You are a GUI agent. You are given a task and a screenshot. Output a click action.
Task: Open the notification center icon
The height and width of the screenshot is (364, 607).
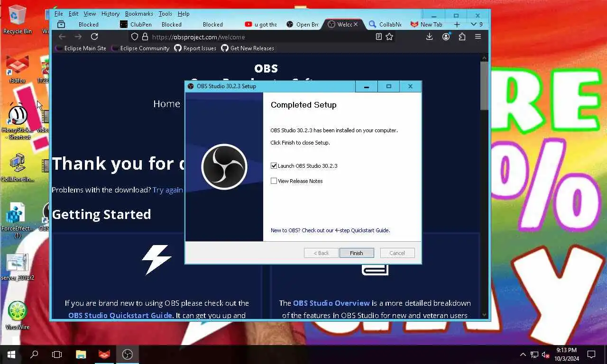(591, 355)
